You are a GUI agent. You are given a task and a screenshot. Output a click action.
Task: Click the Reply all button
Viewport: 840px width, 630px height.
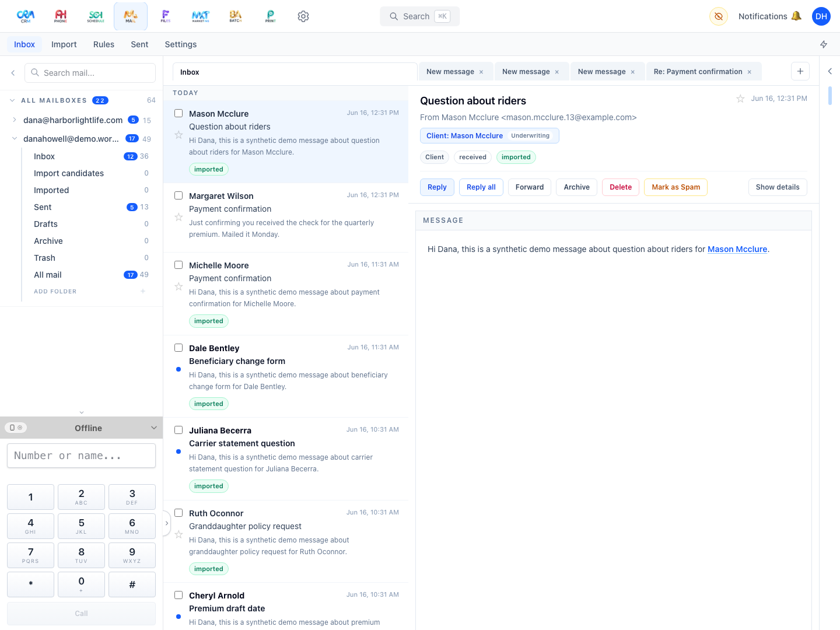[481, 187]
